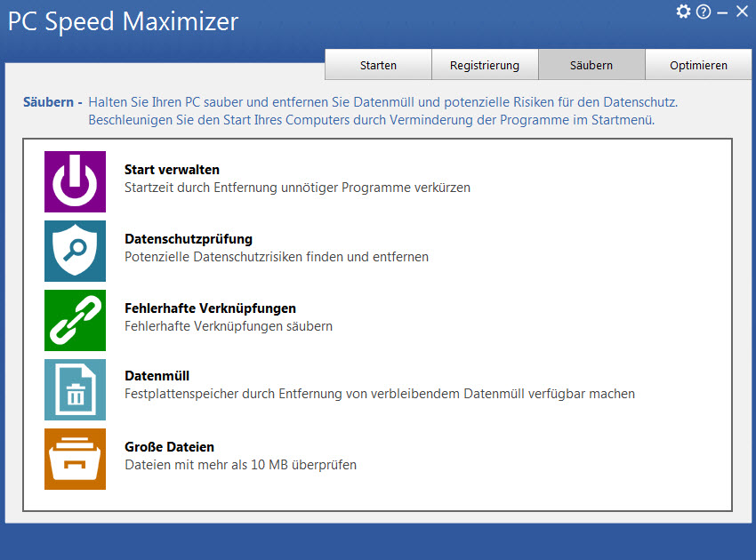This screenshot has width=756, height=560.
Task: Click the orange Große Dateien drawer icon
Action: coord(76,460)
